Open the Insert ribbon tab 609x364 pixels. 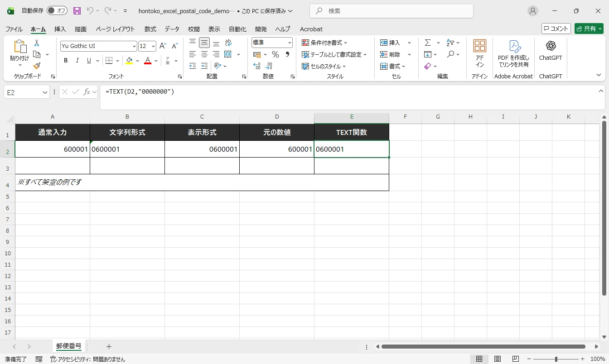(60, 29)
